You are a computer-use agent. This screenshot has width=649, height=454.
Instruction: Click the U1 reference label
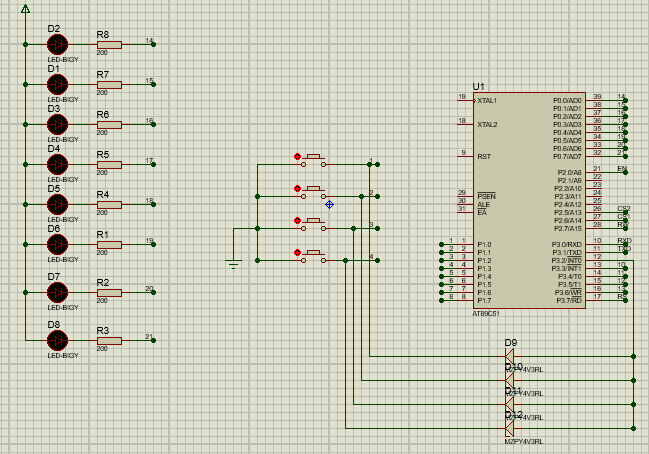point(478,86)
